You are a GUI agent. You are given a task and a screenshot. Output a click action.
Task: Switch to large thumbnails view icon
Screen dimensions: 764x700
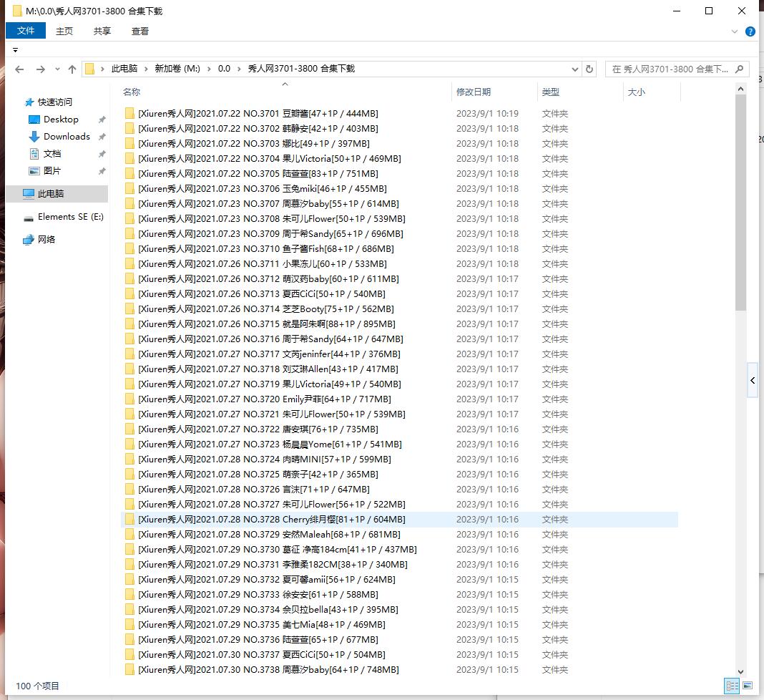tap(748, 686)
